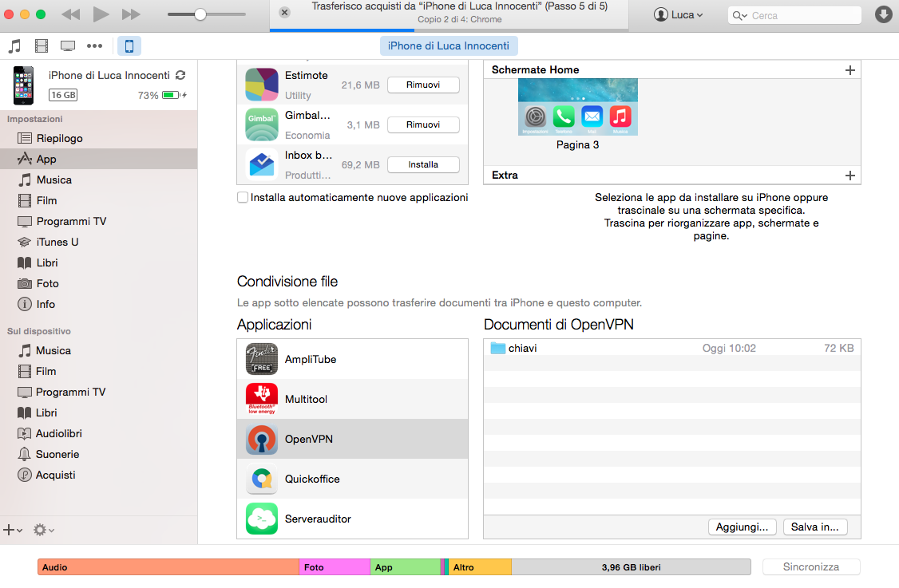Show more libraries via three dots

(94, 45)
